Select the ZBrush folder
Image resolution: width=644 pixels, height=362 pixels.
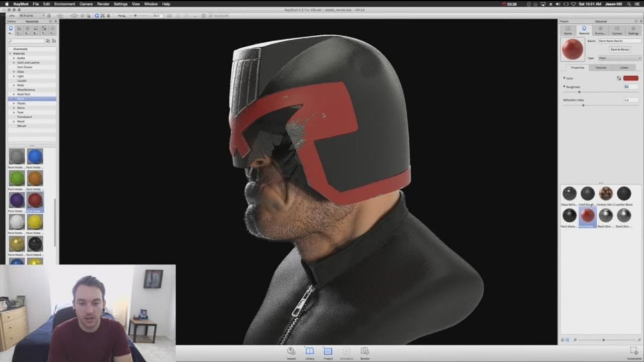point(22,126)
